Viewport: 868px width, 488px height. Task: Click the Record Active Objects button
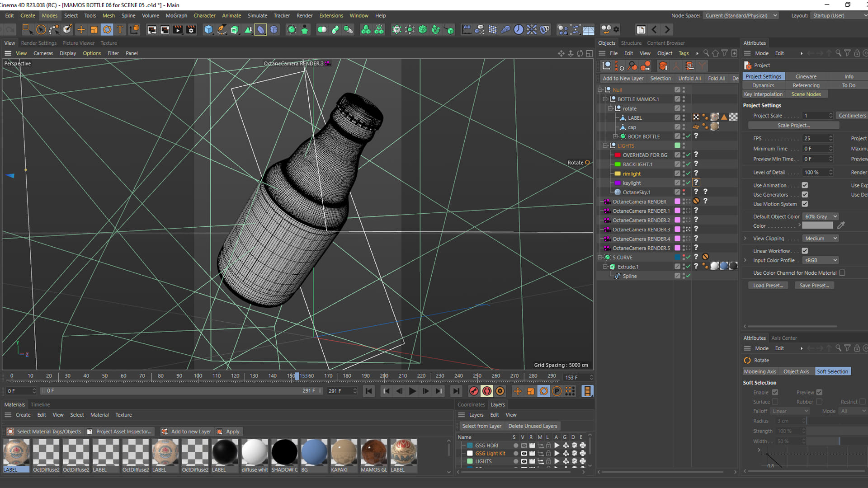point(474,391)
